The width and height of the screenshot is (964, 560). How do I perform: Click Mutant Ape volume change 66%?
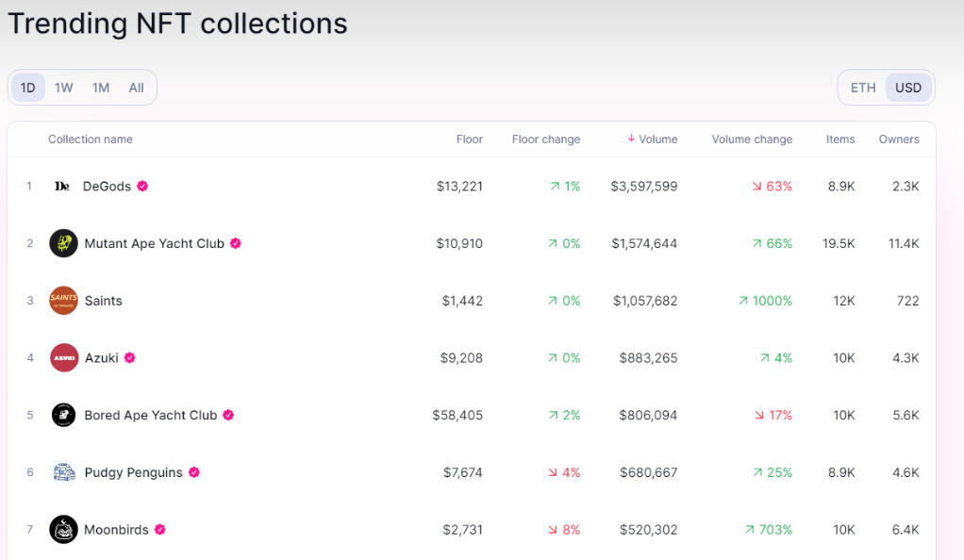(773, 243)
